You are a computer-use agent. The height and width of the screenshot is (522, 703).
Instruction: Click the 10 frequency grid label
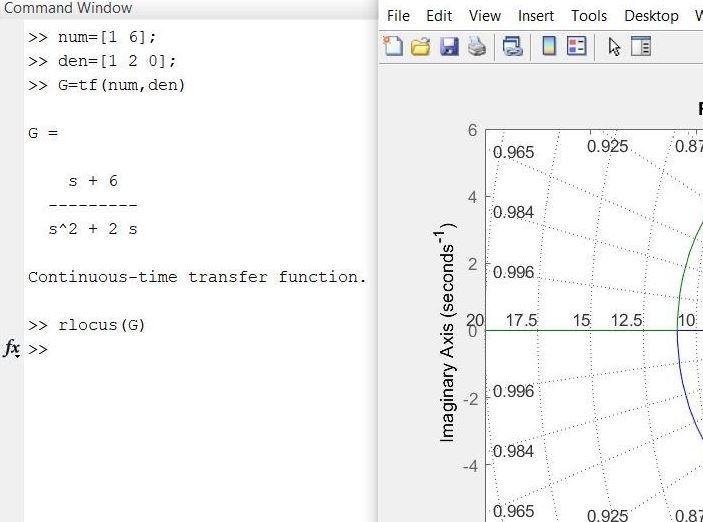click(686, 320)
